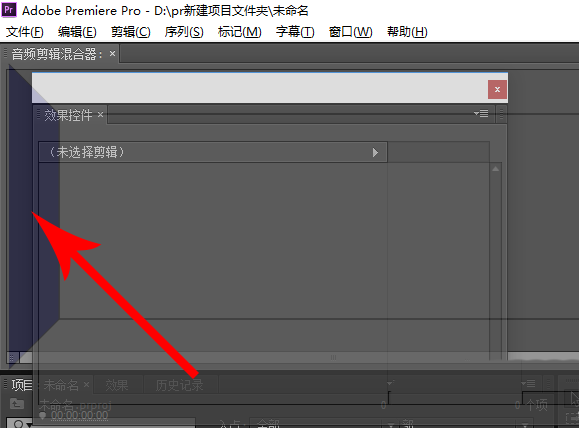
Task: Click the 00:00:00:00 timecode
Action: click(79, 416)
